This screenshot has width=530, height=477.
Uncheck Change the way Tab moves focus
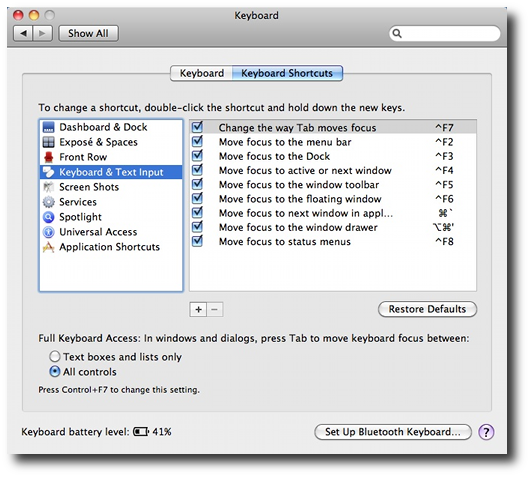click(197, 127)
